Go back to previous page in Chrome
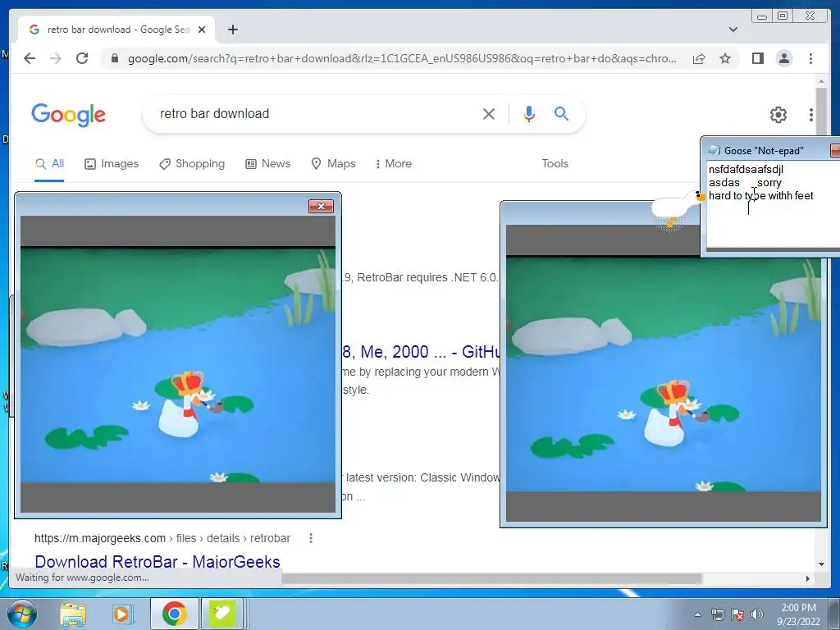 [x=30, y=58]
